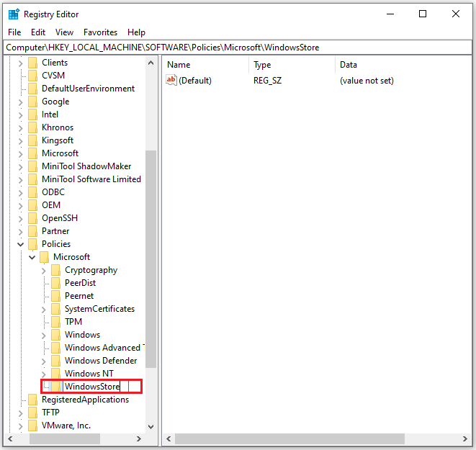476x450 pixels.
Task: Click tree pane scroll up arrow
Action: (151, 63)
